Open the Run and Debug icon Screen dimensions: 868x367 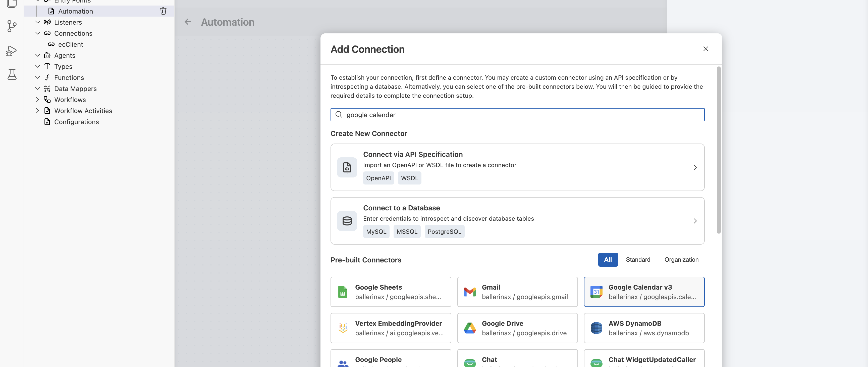click(x=12, y=51)
